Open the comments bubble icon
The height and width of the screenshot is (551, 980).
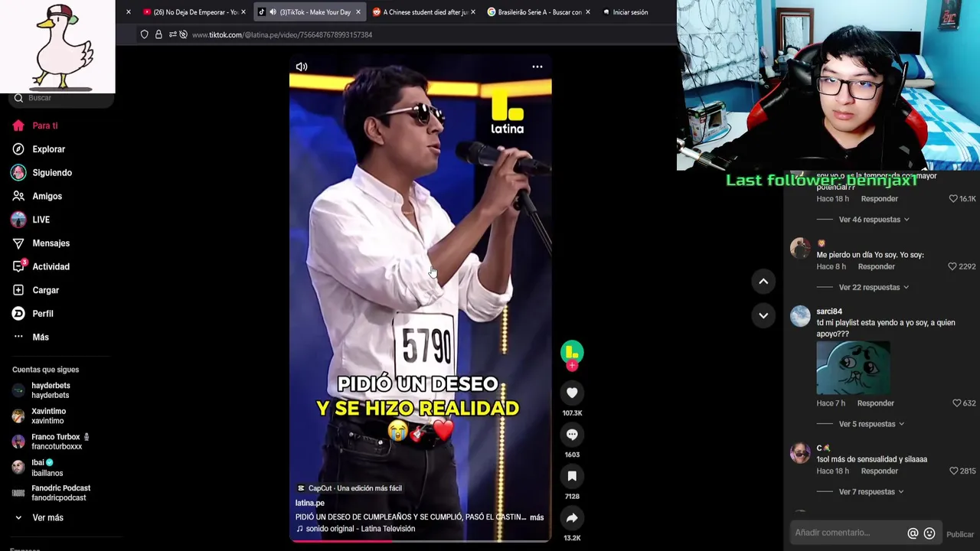coord(572,434)
